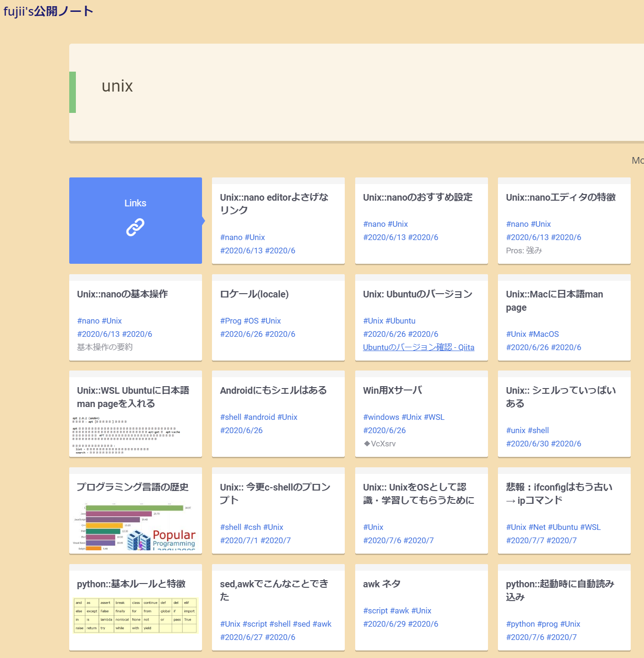
Task: Click the #Unix #Ubuntu tag line
Action: tap(389, 321)
